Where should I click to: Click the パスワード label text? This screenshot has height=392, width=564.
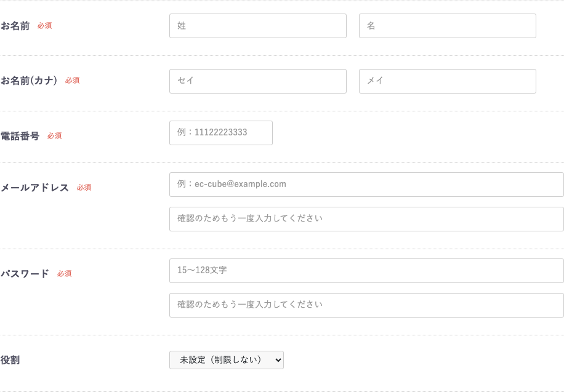coord(25,274)
